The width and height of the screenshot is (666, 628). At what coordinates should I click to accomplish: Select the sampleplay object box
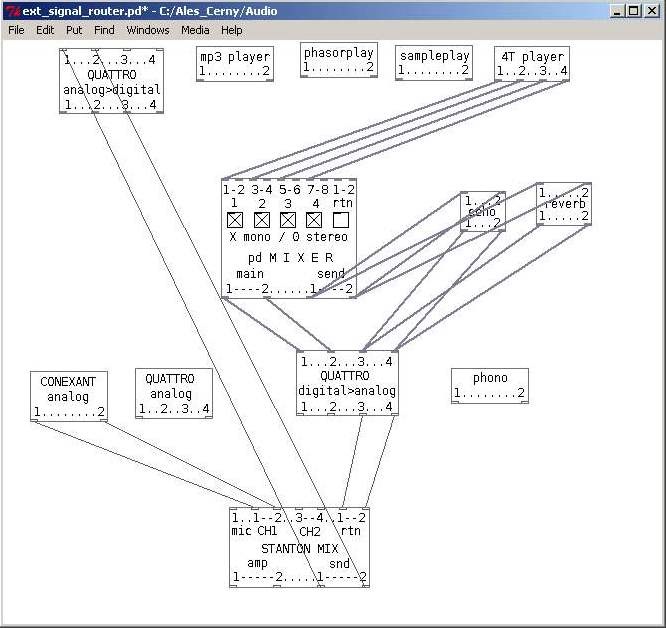(434, 62)
